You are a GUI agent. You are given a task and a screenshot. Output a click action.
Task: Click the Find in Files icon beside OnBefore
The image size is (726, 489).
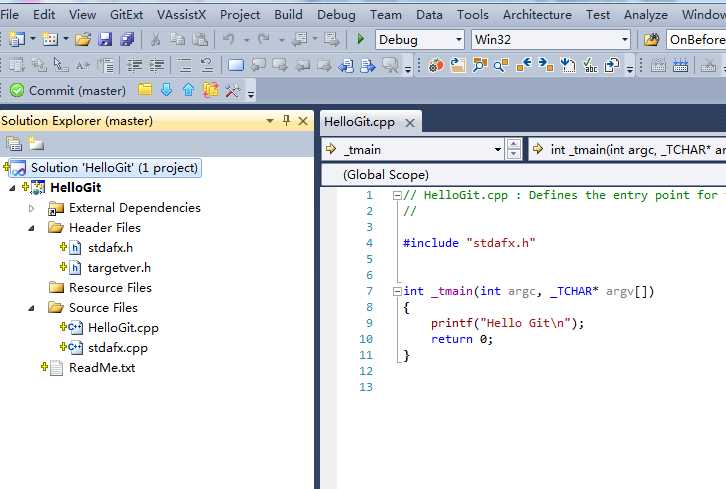(651, 40)
